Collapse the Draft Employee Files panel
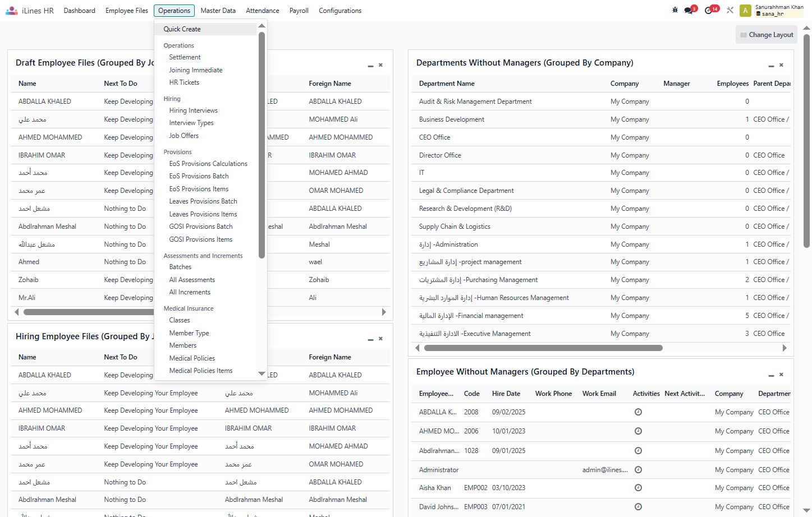Viewport: 812px width, 517px height. [370, 66]
